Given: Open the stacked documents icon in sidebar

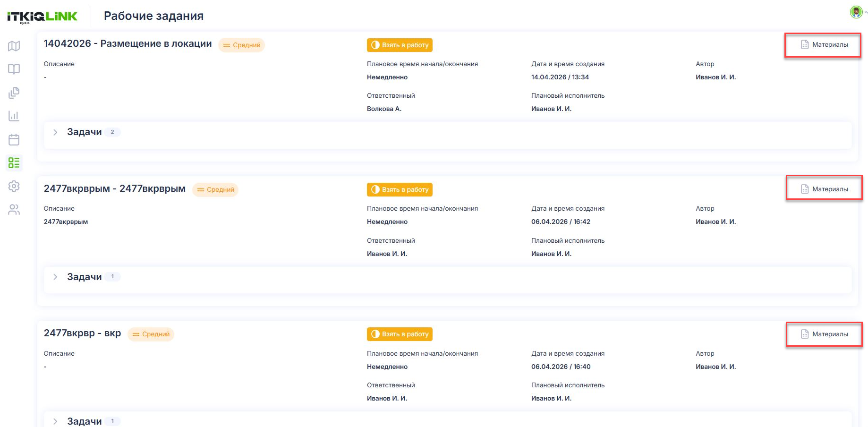Looking at the screenshot, I should click(x=14, y=93).
